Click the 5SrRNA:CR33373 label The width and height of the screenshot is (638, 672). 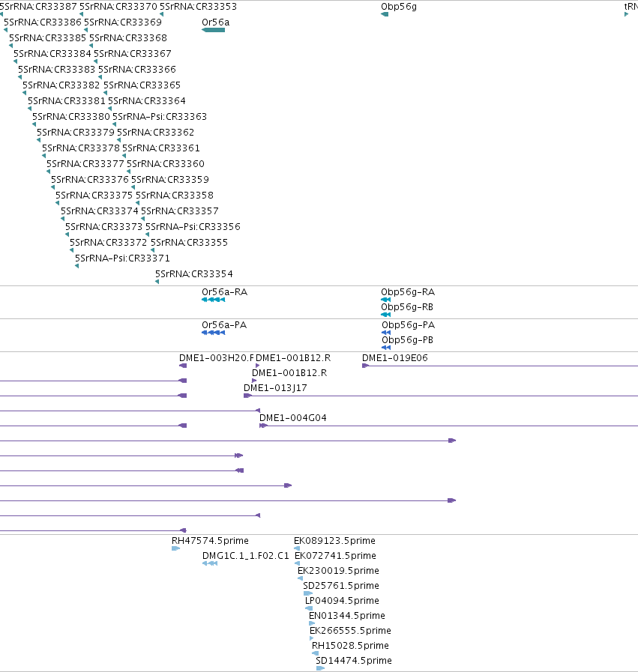(x=103, y=227)
